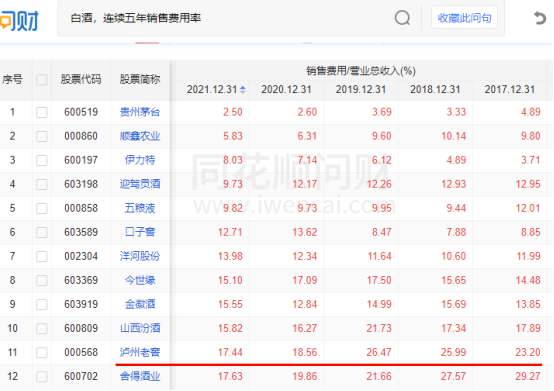Click the 股票简称 column header
This screenshot has width=554, height=391.
[140, 79]
